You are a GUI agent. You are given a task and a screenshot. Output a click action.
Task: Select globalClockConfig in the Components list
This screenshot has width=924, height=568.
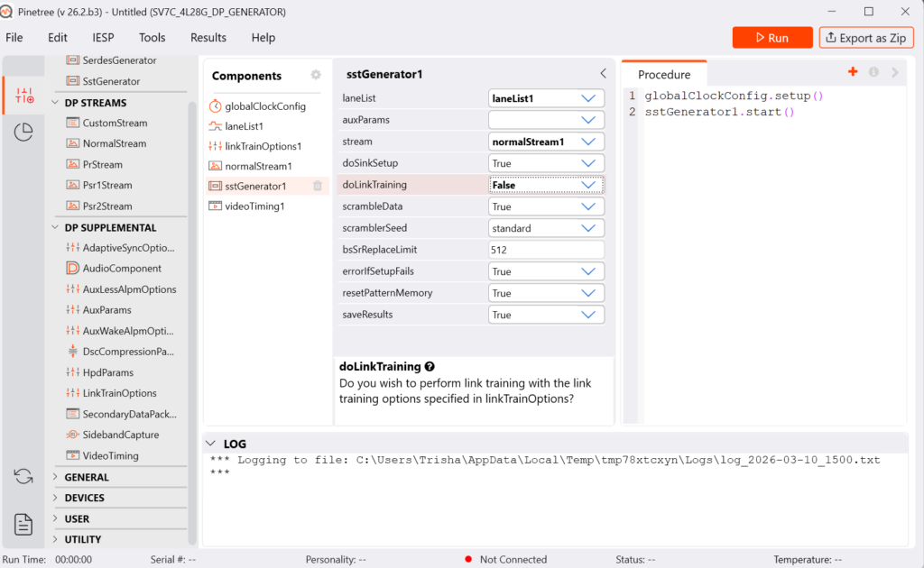pos(264,106)
